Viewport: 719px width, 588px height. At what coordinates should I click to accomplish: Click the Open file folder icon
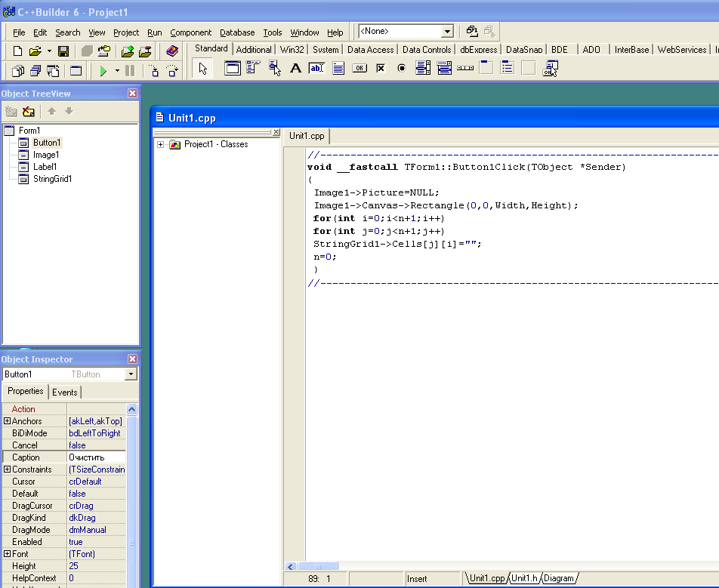click(x=35, y=51)
